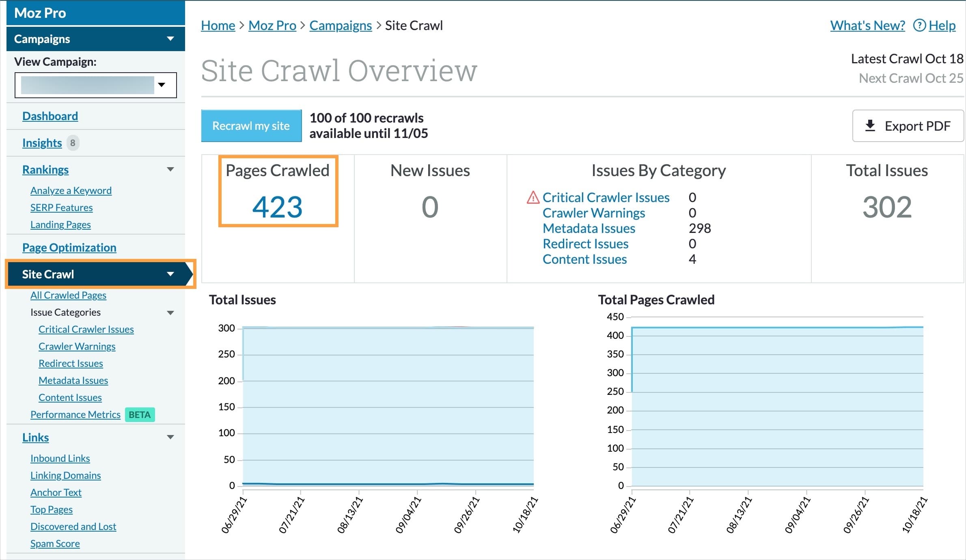Image resolution: width=966 pixels, height=560 pixels.
Task: Click the download icon on Export PDF
Action: tap(870, 126)
